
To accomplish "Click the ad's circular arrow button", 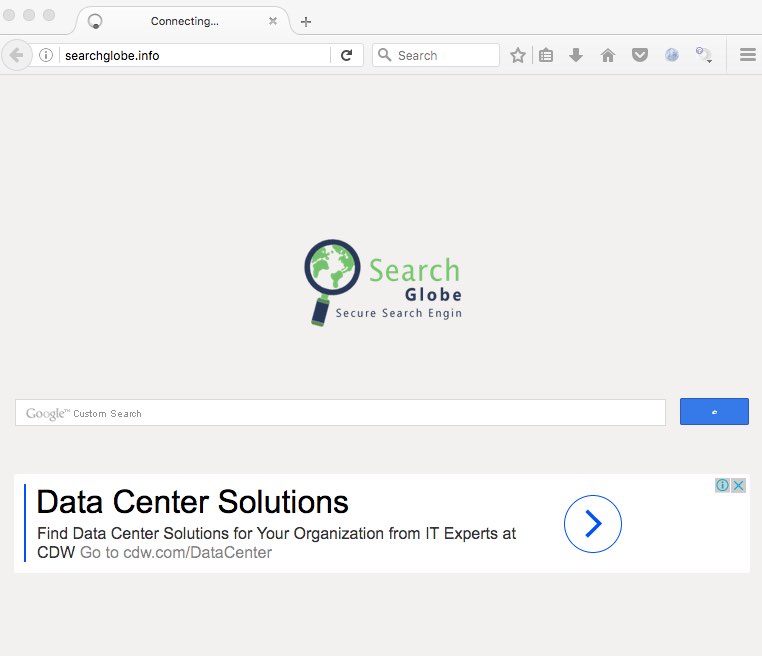I will coord(592,524).
